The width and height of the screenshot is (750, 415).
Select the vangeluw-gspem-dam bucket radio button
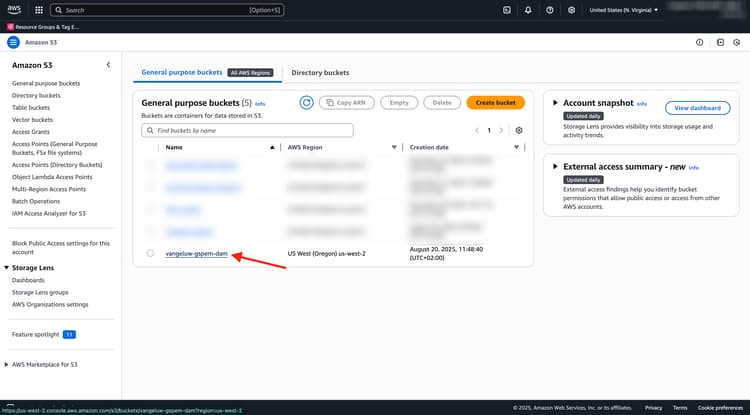(x=150, y=253)
